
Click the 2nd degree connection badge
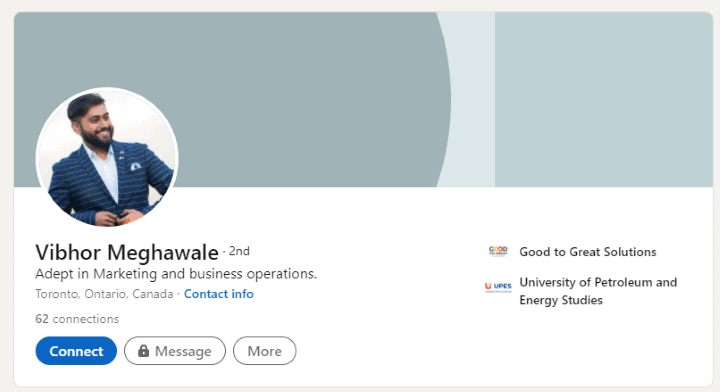(239, 251)
